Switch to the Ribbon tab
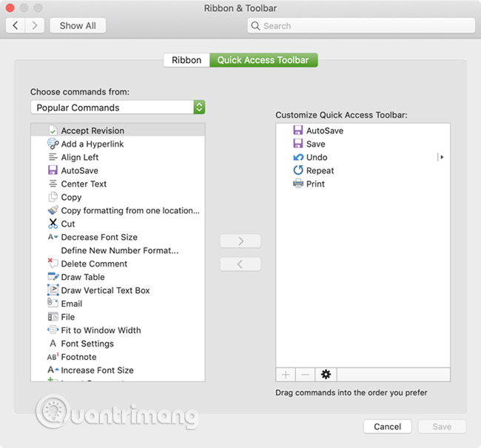Viewport: 481px width, 448px height. tap(186, 60)
